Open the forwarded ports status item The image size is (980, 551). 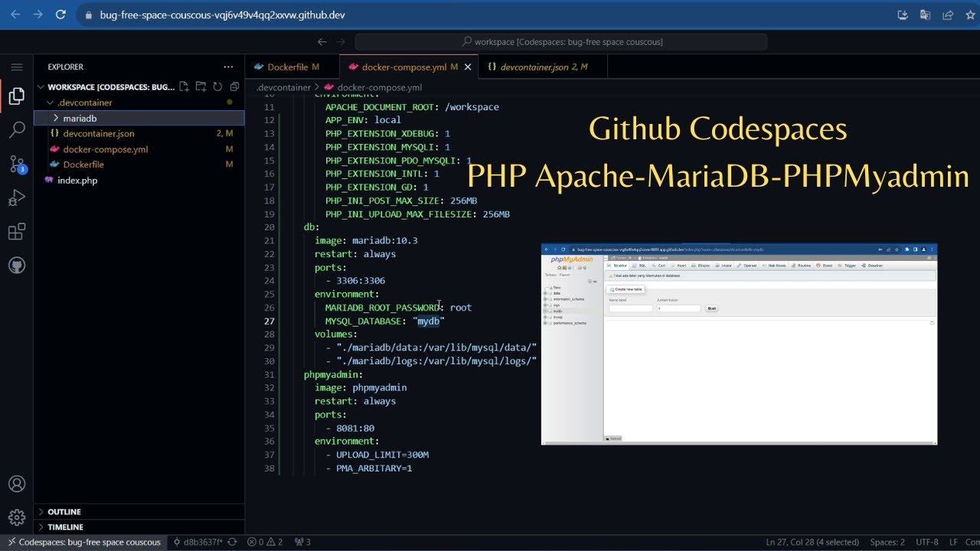pyautogui.click(x=303, y=542)
